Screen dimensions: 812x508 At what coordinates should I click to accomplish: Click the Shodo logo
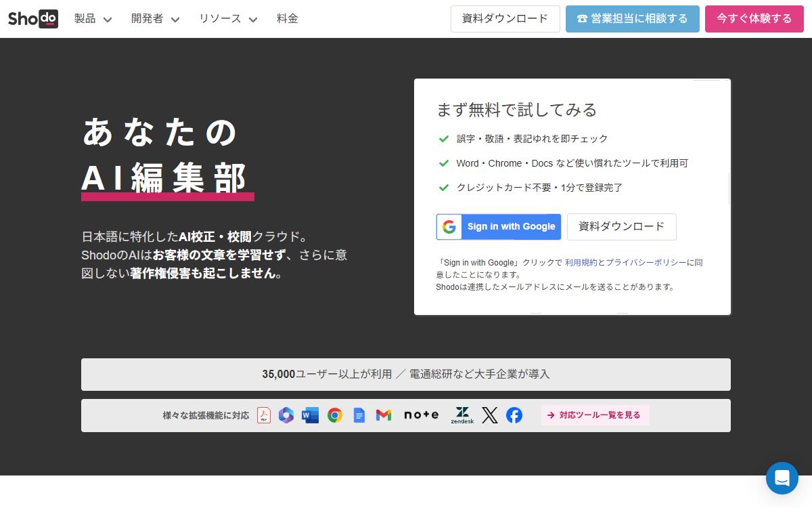pos(33,18)
